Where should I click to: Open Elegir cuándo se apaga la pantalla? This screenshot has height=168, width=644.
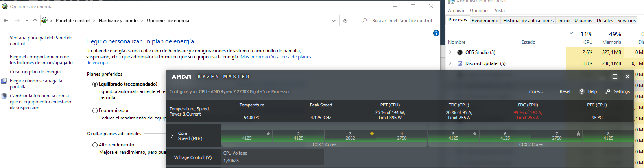click(36, 84)
